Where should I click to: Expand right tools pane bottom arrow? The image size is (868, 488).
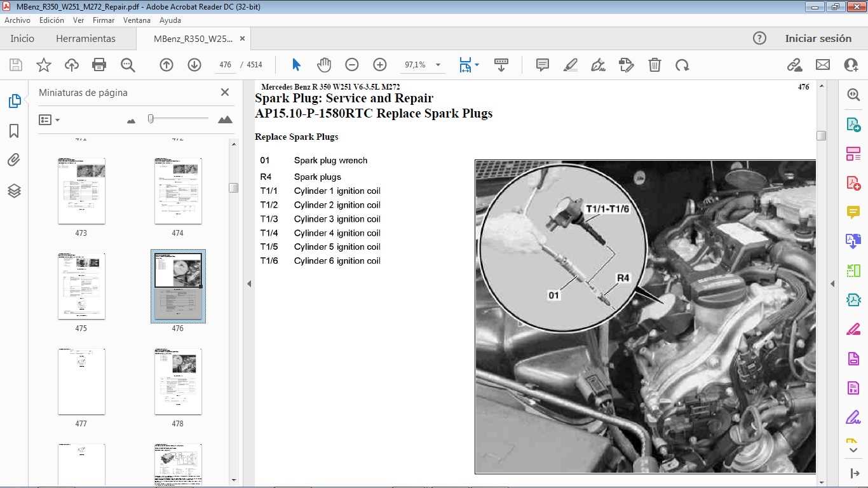coord(853,473)
